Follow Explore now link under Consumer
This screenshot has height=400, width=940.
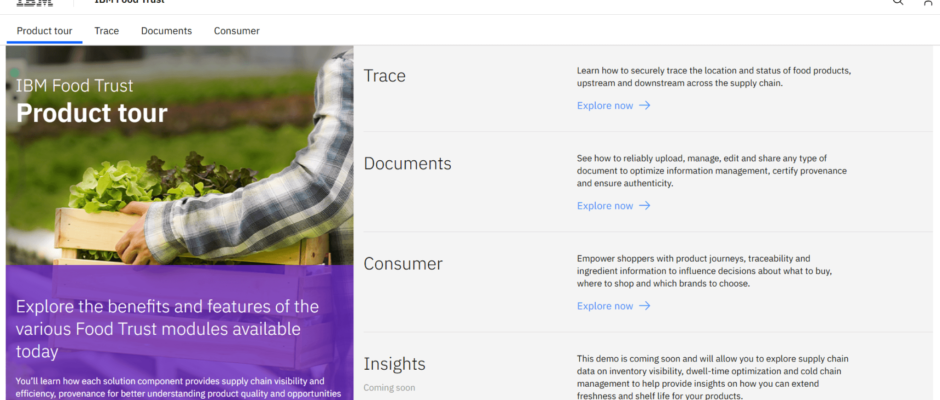605,306
